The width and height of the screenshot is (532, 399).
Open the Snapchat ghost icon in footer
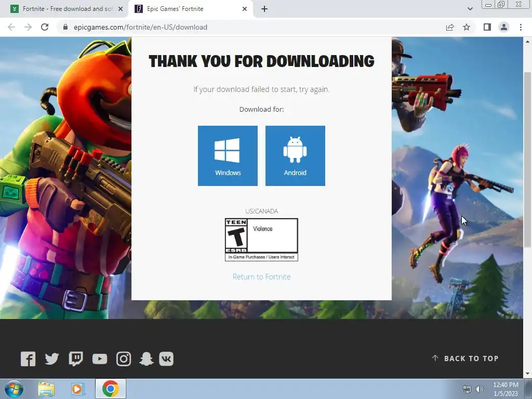(x=146, y=359)
